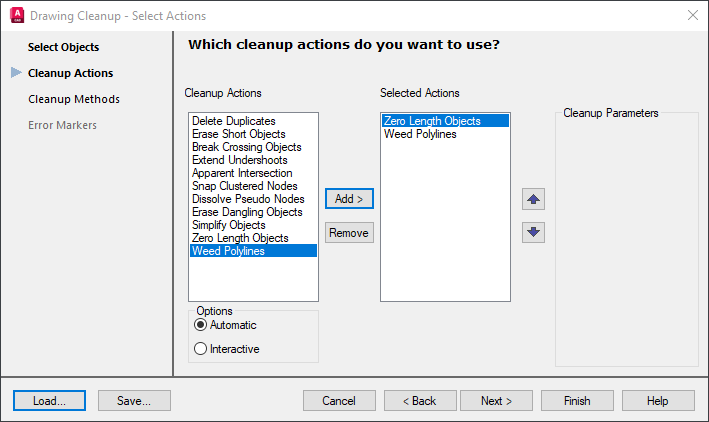This screenshot has height=422, width=709.
Task: Select the Interactive option
Action: click(201, 349)
